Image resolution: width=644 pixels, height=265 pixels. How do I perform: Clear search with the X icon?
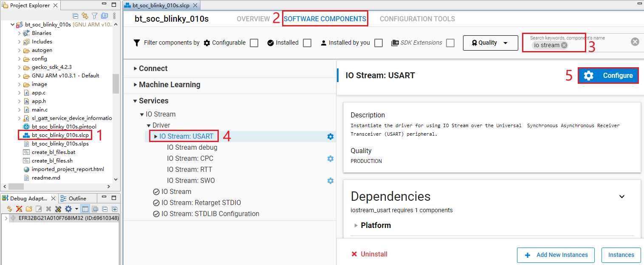tap(635, 42)
